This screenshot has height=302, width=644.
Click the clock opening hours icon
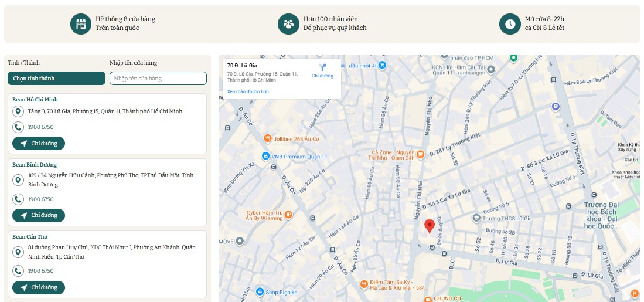510,24
